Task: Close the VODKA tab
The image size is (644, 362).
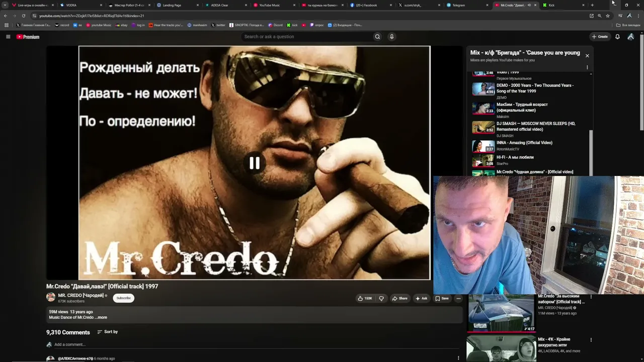Action: [101, 5]
